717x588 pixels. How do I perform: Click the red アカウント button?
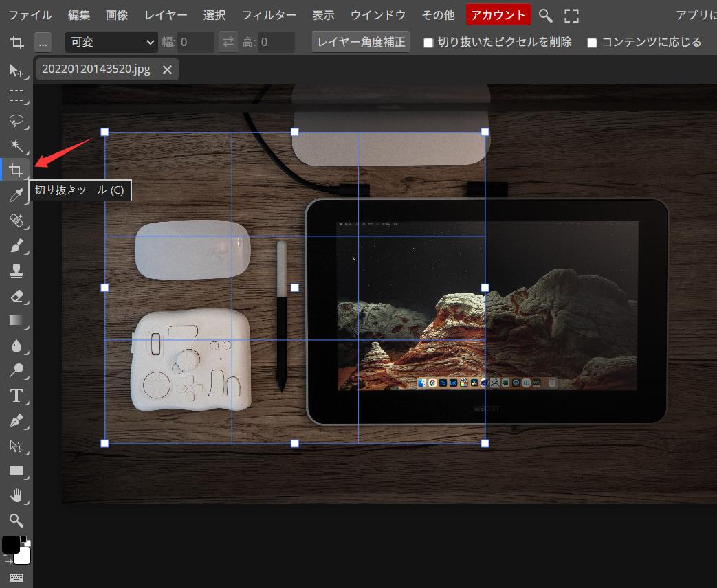[498, 15]
